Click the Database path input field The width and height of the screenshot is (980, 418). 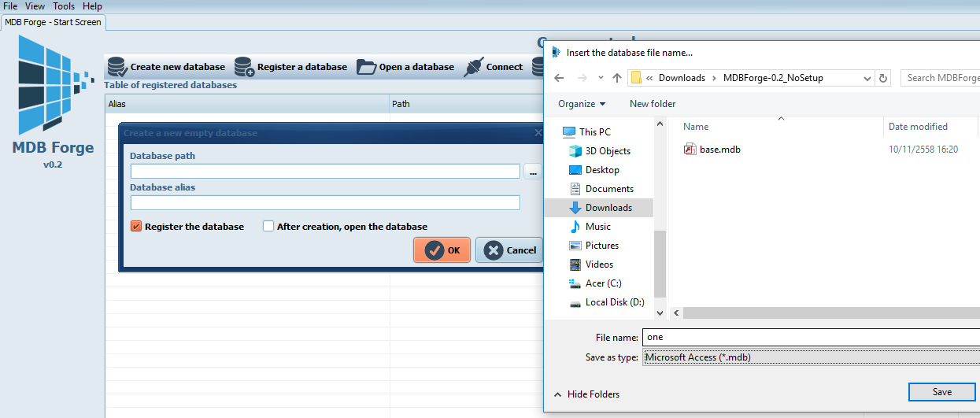pos(325,171)
